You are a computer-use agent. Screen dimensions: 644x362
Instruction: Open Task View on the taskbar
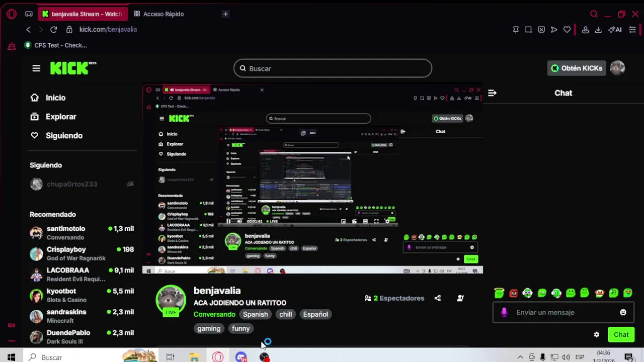click(171, 357)
